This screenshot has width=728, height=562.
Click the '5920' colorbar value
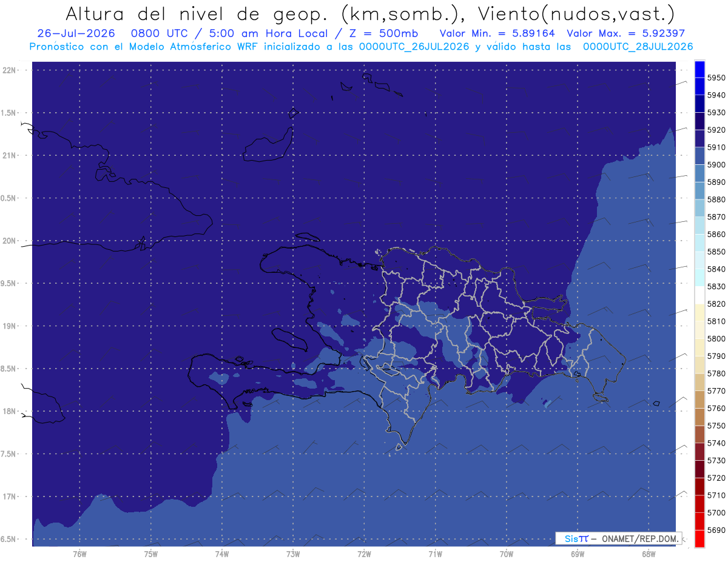point(716,130)
